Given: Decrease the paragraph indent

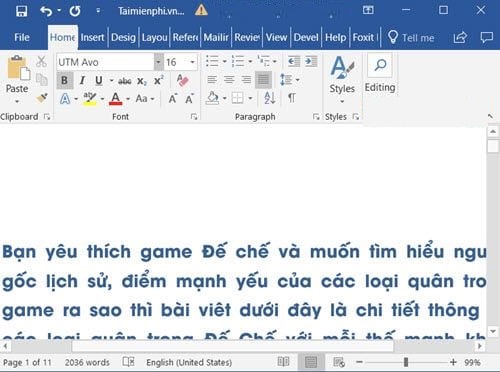Looking at the screenshot, I should (294, 61).
